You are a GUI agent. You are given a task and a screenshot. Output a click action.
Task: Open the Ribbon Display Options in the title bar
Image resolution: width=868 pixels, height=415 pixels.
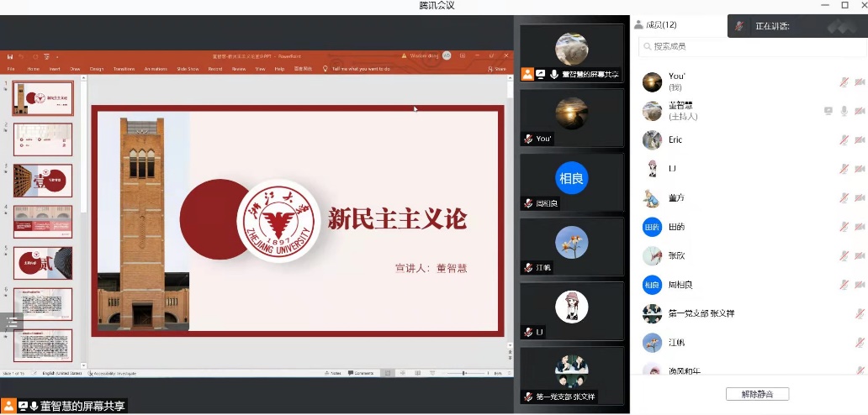point(464,55)
